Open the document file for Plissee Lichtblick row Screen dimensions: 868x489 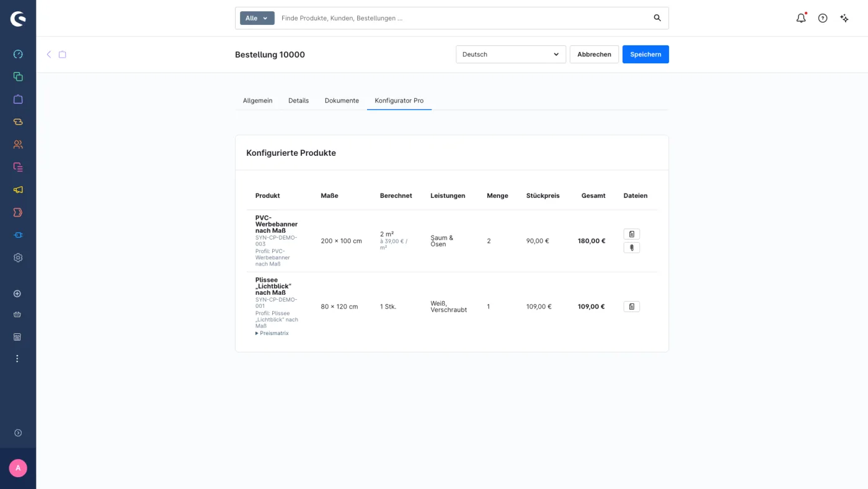(x=631, y=307)
